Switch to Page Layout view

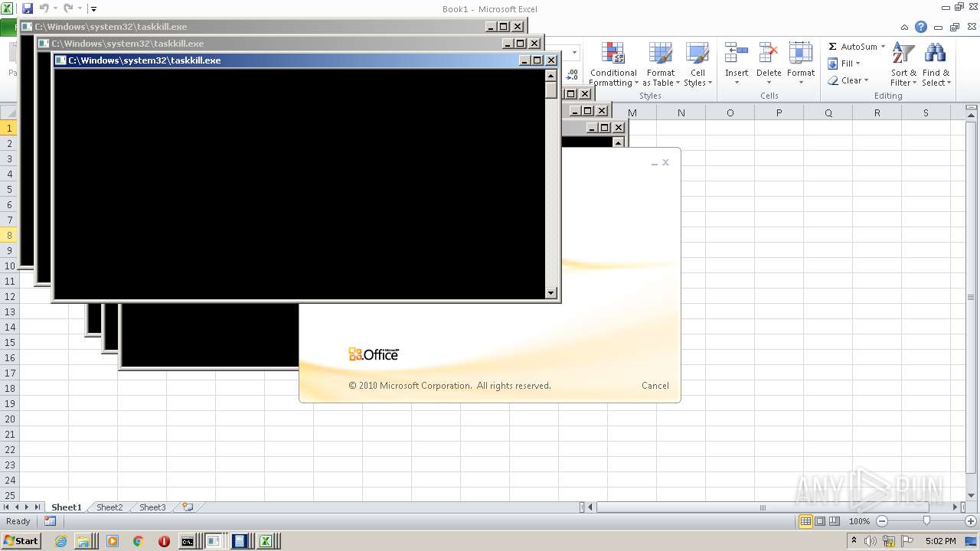pyautogui.click(x=820, y=521)
